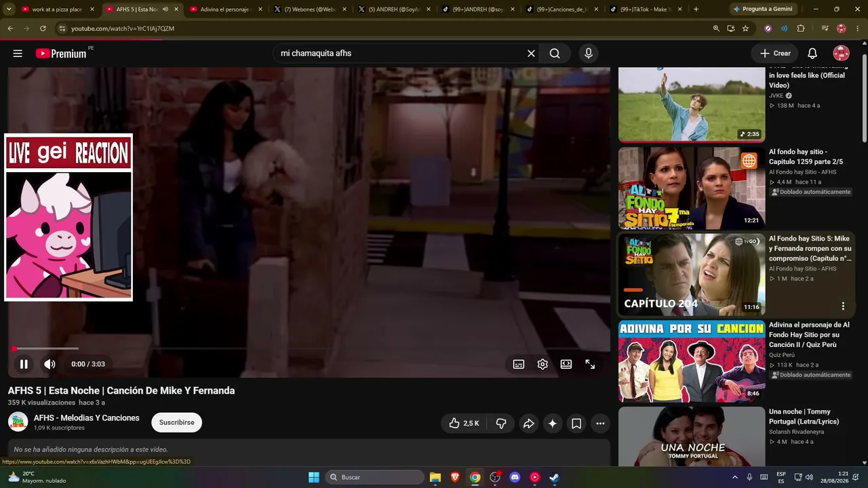The height and width of the screenshot is (488, 868).
Task: Open browser zoom control in address bar
Action: [716, 28]
